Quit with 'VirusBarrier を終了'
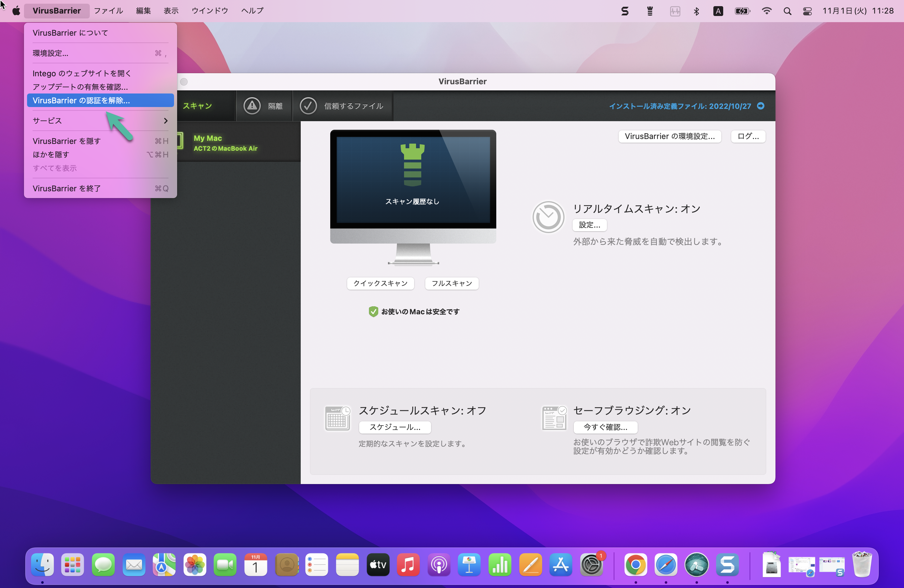Image resolution: width=904 pixels, height=588 pixels. tap(100, 189)
